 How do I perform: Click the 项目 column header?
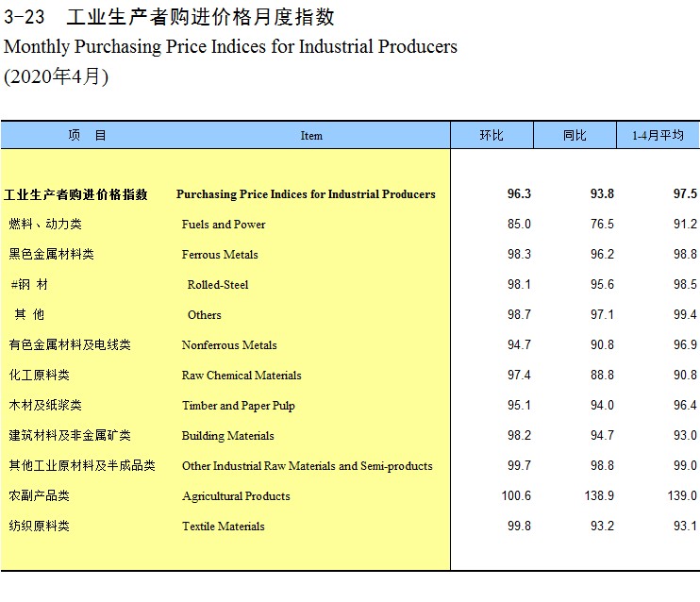(x=87, y=135)
